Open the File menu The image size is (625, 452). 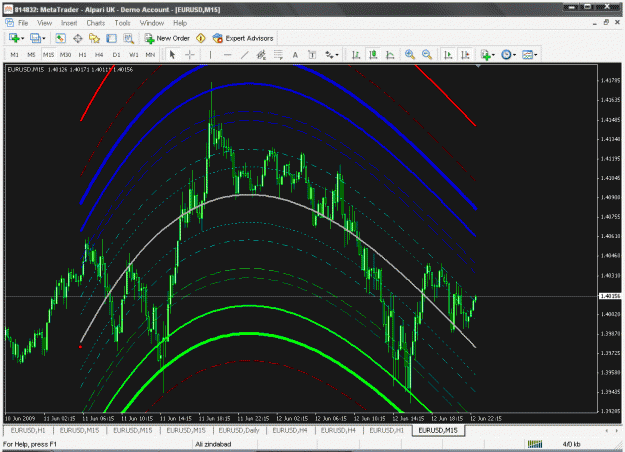[23, 23]
